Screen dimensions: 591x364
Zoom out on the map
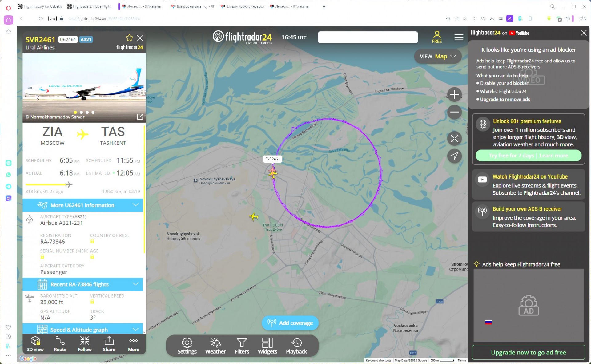point(454,112)
